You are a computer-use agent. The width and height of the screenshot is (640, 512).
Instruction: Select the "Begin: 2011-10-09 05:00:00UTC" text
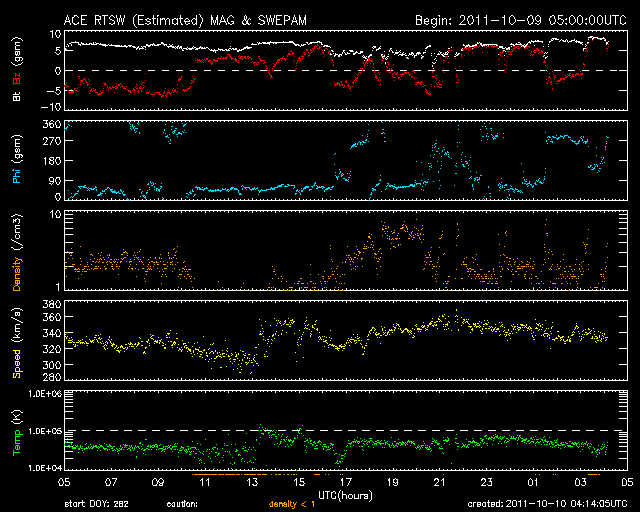(x=521, y=20)
